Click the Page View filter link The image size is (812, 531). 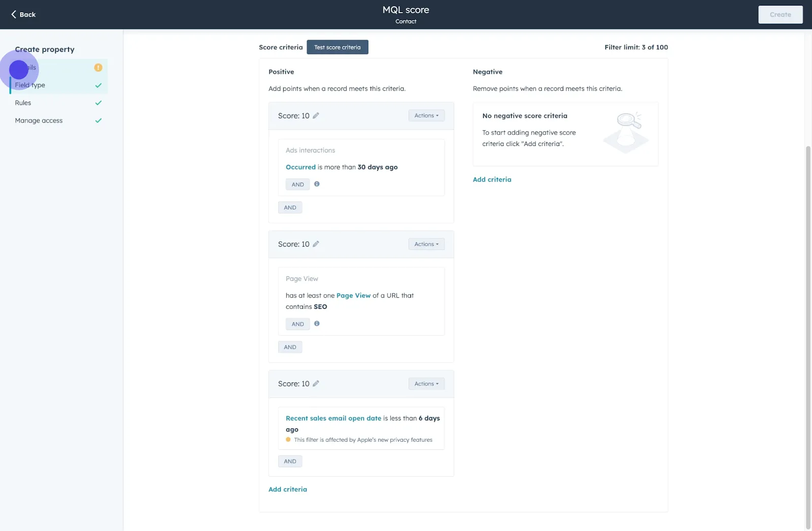click(353, 295)
